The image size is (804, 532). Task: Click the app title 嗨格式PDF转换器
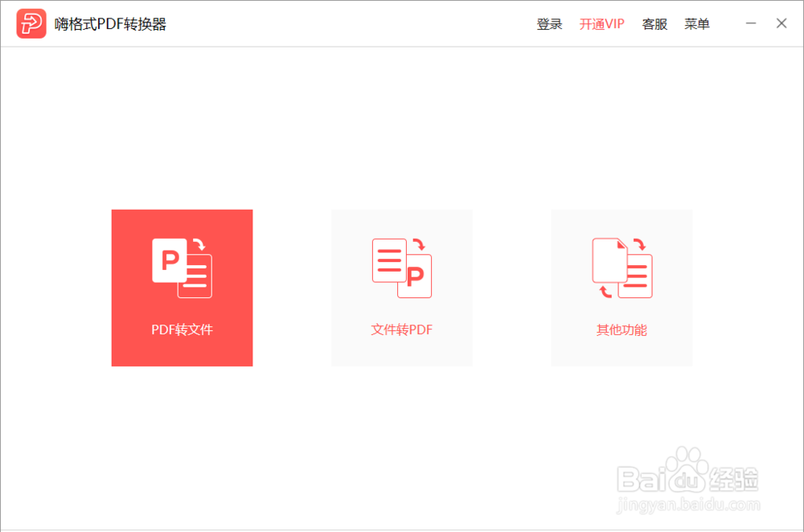pyautogui.click(x=110, y=23)
